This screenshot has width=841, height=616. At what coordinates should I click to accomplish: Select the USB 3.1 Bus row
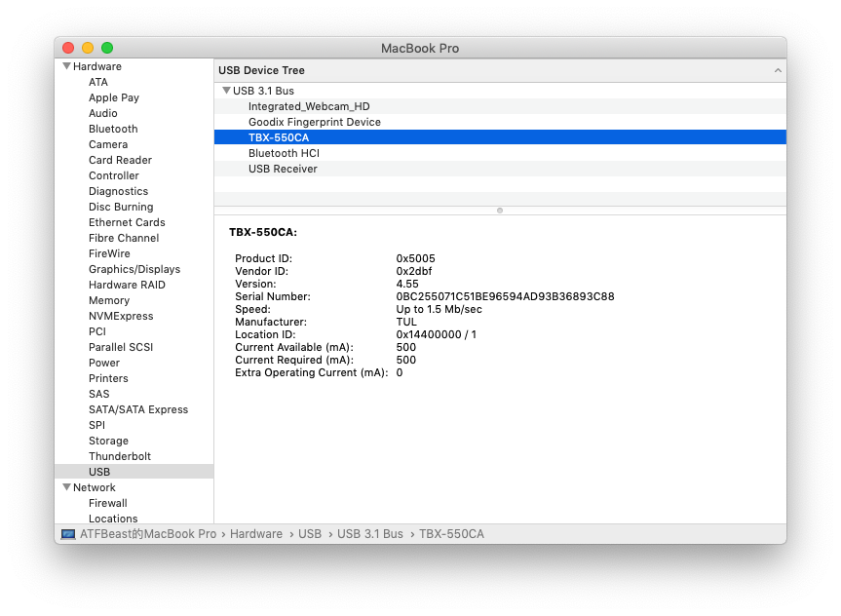(500, 90)
